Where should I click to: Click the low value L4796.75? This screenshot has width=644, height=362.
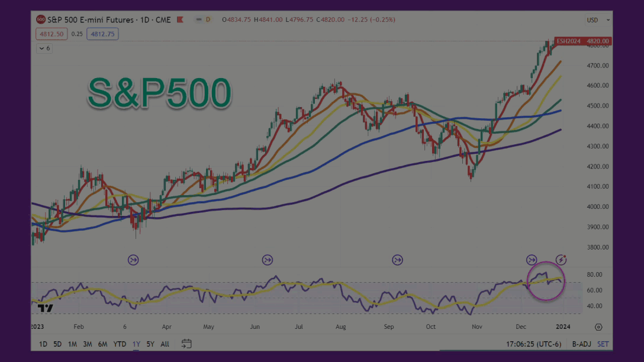click(x=300, y=20)
